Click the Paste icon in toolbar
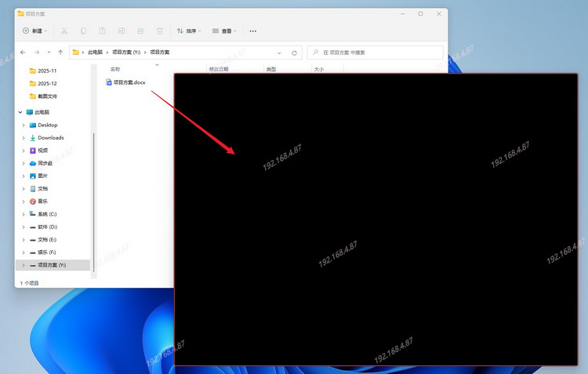This screenshot has width=588, height=374. pos(102,31)
